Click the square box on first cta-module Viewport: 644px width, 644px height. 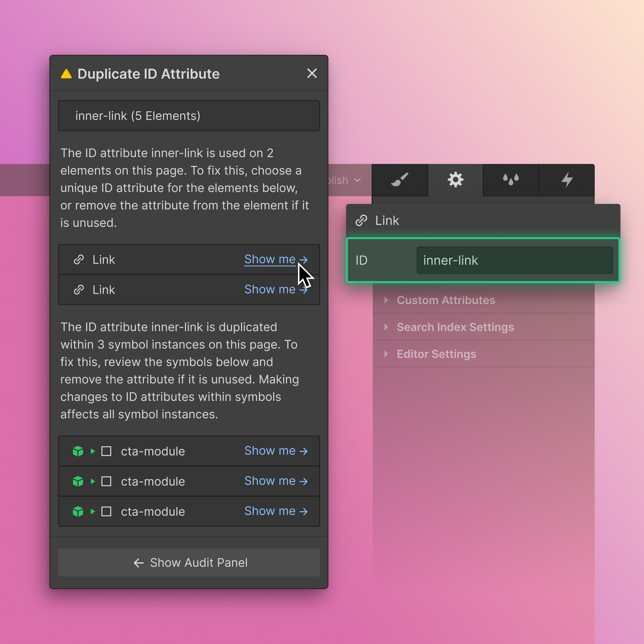[x=106, y=451]
